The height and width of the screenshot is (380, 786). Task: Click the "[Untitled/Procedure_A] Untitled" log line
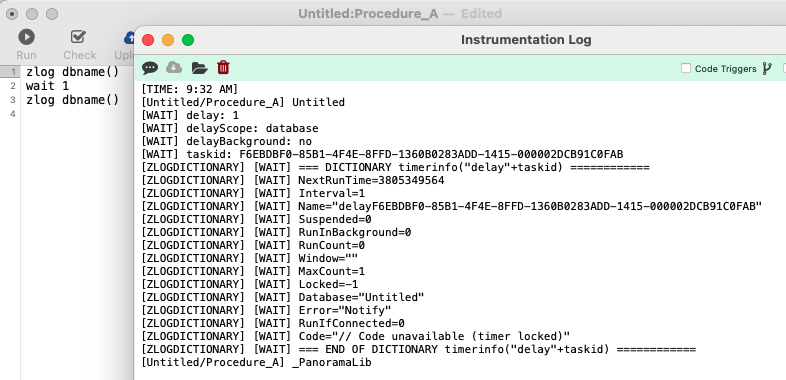(243, 102)
